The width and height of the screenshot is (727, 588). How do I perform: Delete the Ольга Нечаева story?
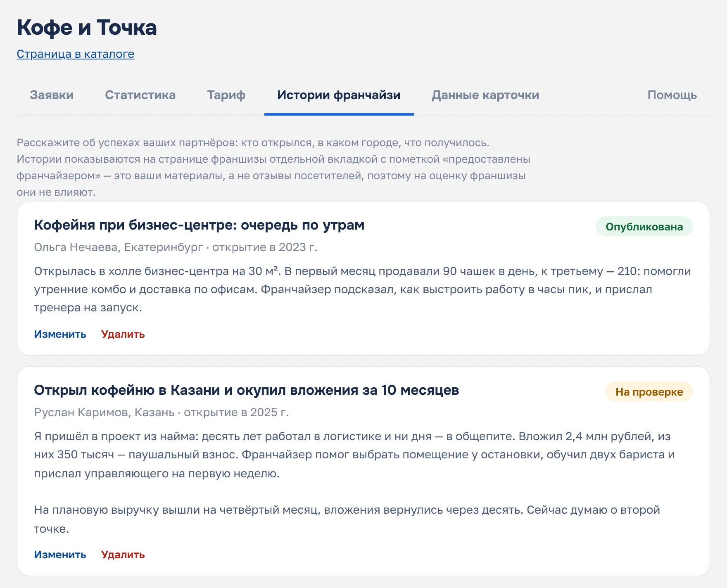123,334
